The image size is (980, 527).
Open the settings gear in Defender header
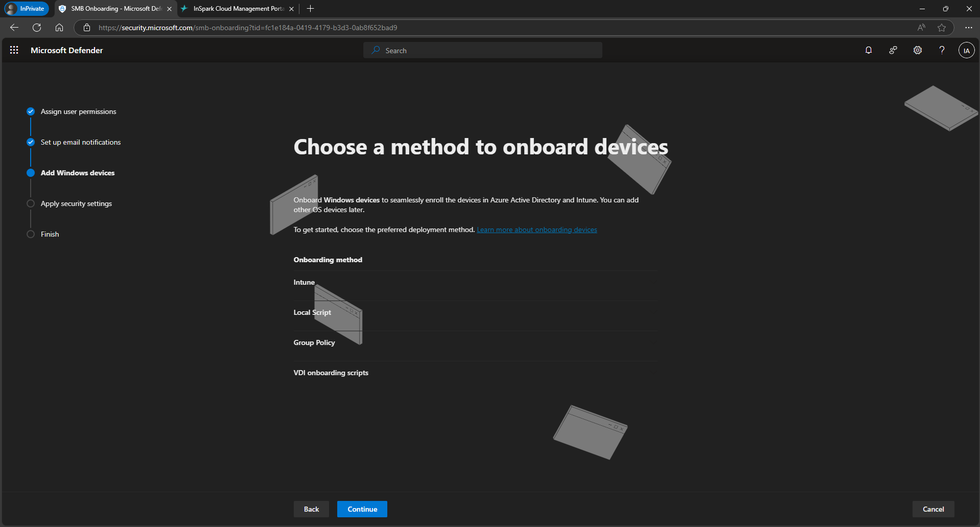(x=918, y=50)
